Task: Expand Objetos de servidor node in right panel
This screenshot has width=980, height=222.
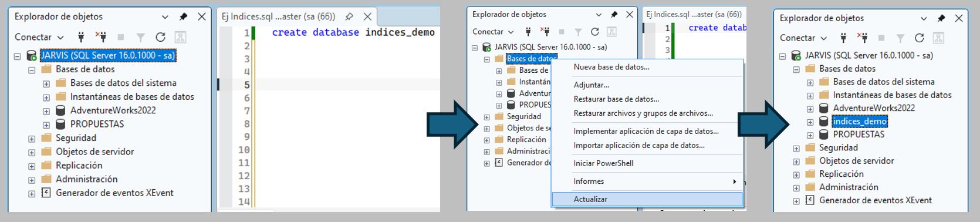Action: [x=796, y=162]
